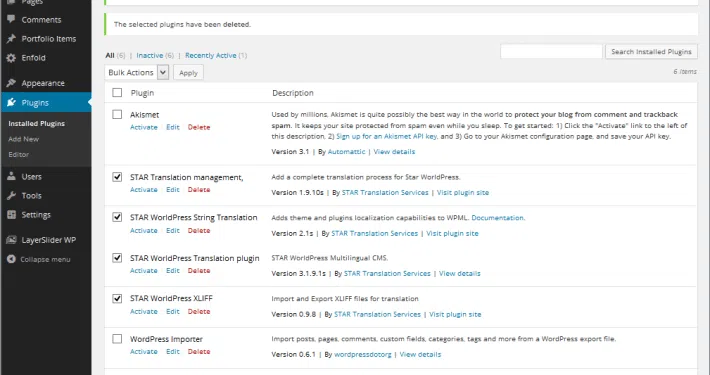The image size is (710, 375).
Task: View details for STAR WorldPress Translation plugin
Action: click(x=460, y=274)
